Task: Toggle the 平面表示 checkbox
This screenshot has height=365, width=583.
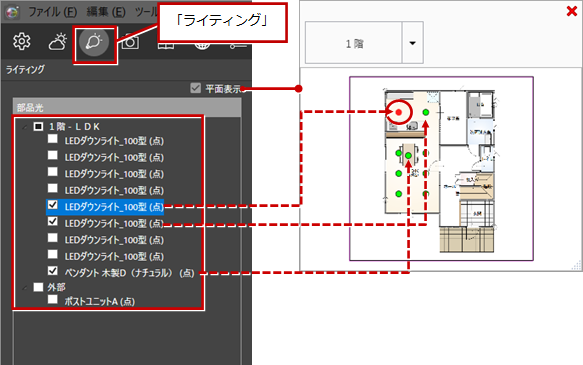Action: [x=196, y=88]
